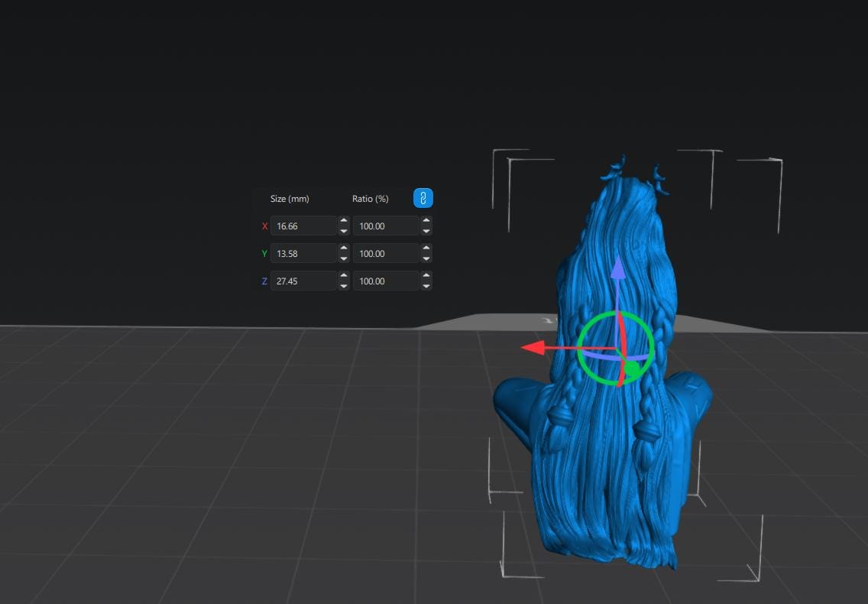Decrease Y ratio with down arrow
This screenshot has width=868, height=604.
[426, 258]
